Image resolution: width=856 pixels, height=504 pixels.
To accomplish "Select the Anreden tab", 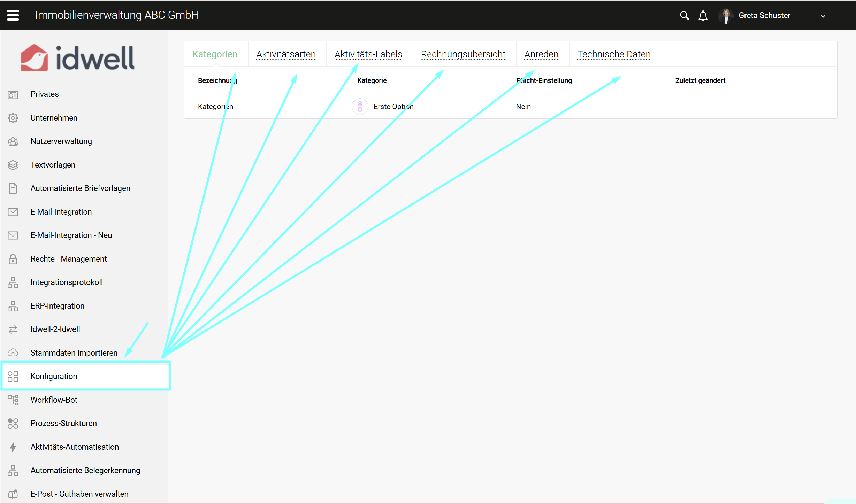I will pyautogui.click(x=541, y=54).
